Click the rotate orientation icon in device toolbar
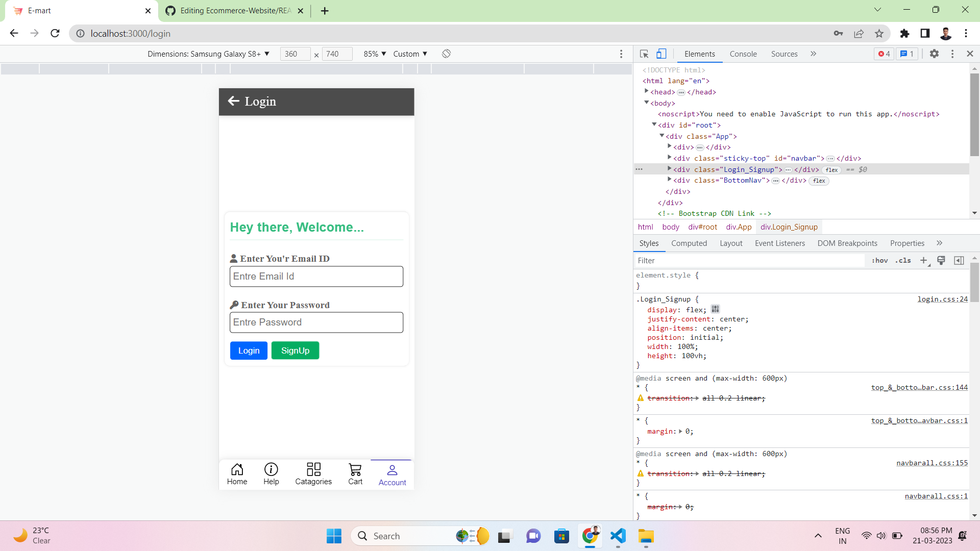 click(x=446, y=54)
